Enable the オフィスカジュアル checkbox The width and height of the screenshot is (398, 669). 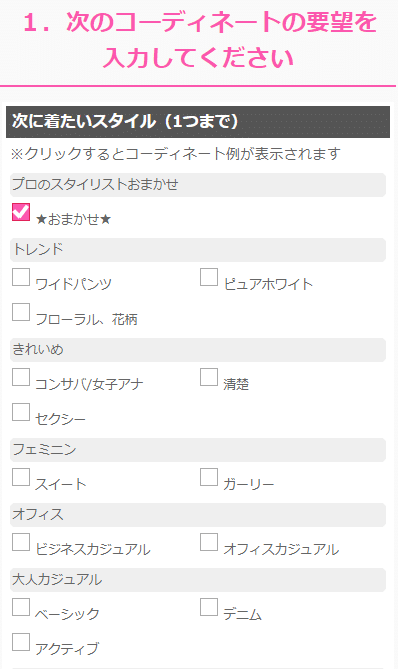point(209,542)
